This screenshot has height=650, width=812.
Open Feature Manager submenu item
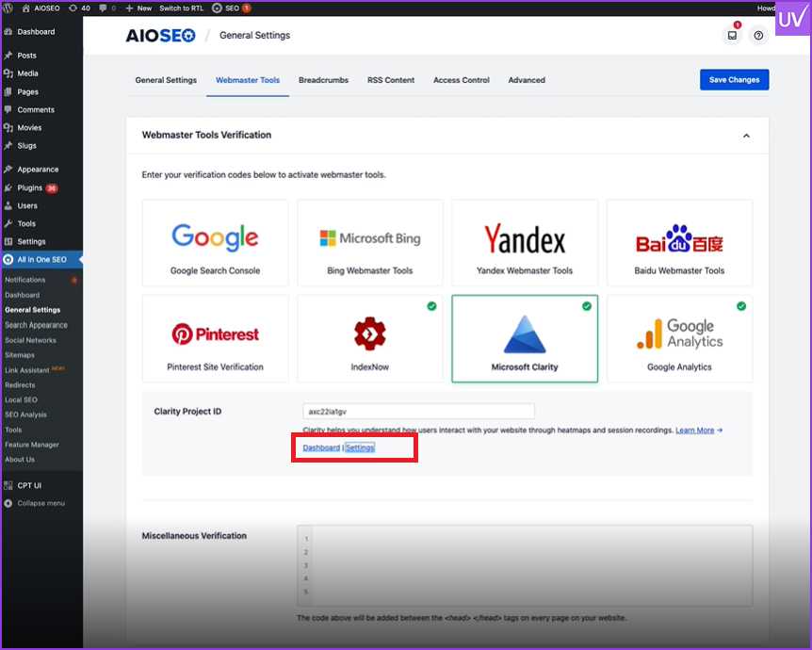[x=32, y=445]
